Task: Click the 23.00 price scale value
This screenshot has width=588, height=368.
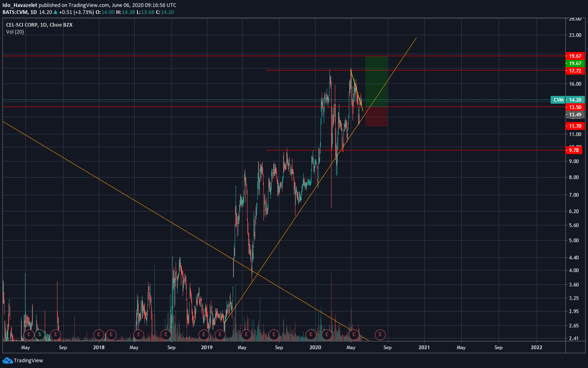Action: [x=575, y=35]
